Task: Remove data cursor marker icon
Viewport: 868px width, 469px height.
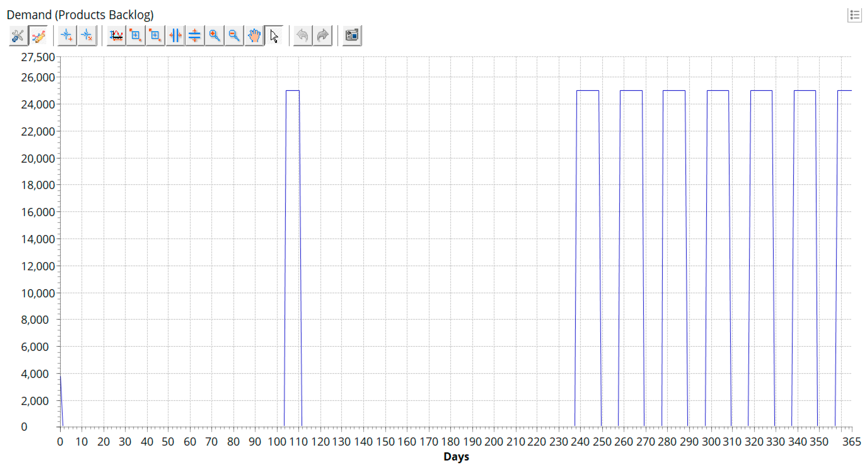Action: 87,35
